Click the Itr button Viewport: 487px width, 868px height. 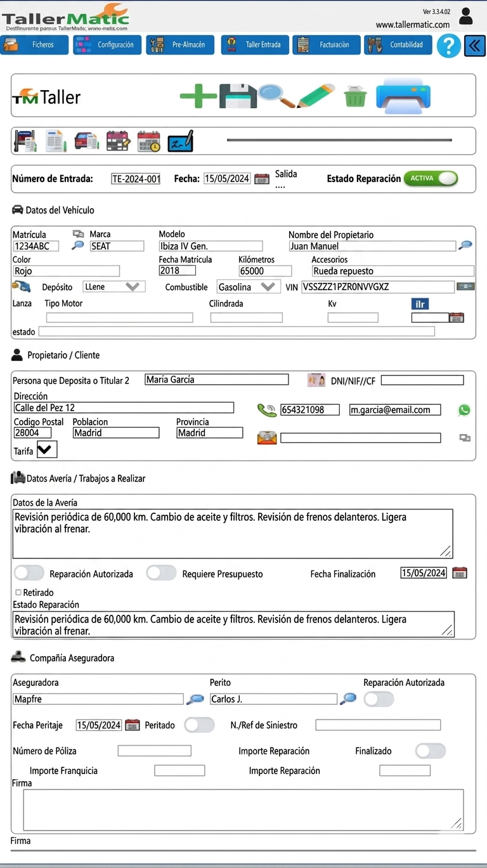(x=420, y=304)
